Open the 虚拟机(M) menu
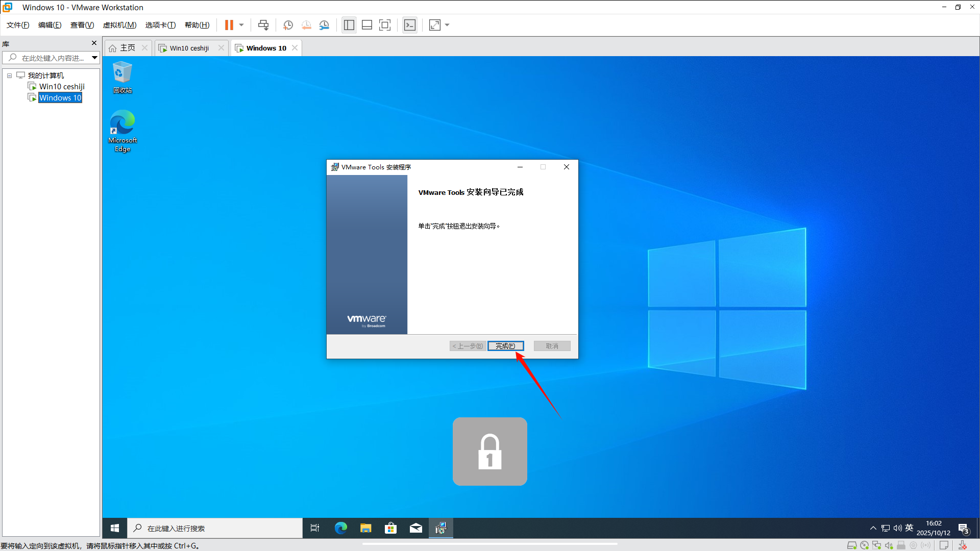980x551 pixels. click(x=119, y=25)
